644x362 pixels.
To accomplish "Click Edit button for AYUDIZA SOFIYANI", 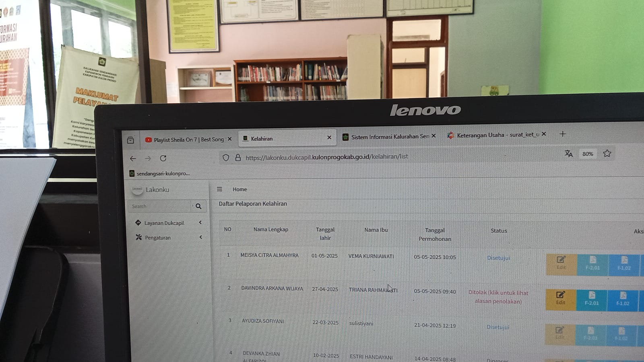I will pyautogui.click(x=559, y=334).
